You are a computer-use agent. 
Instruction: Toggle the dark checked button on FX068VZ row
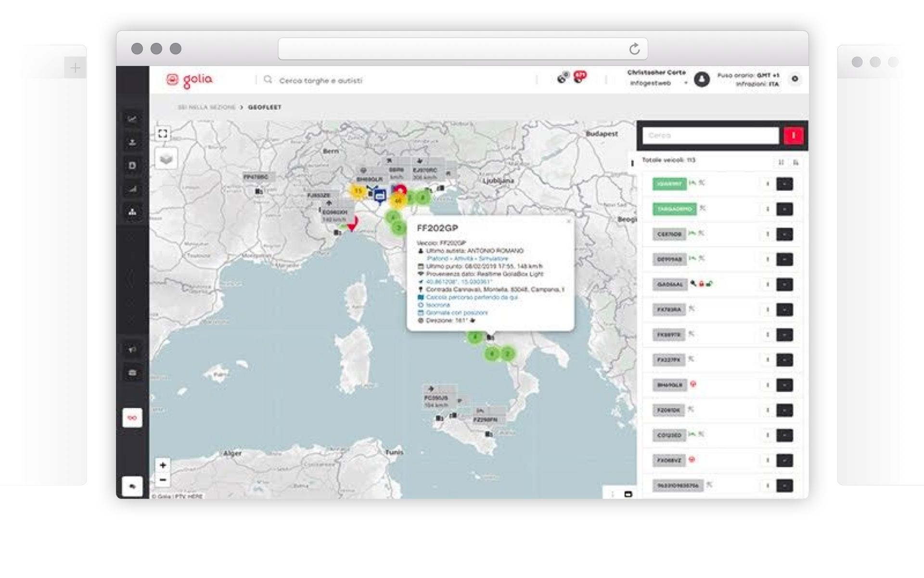(784, 460)
